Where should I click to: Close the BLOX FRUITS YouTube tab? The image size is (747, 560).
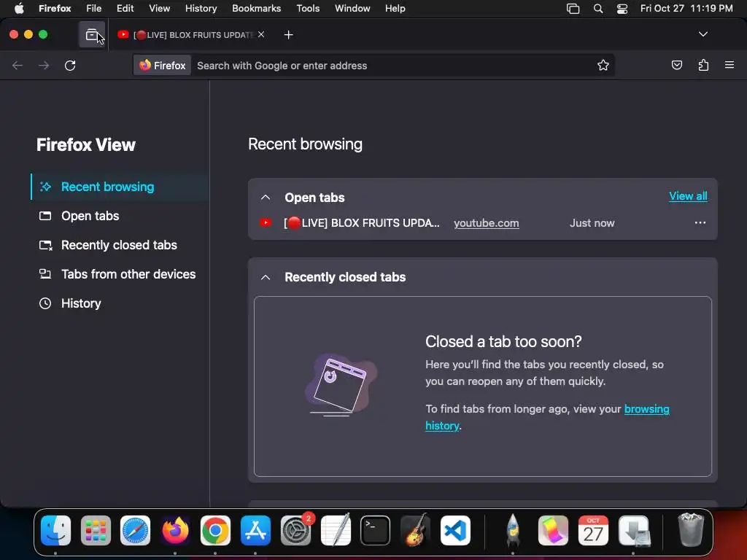[261, 35]
